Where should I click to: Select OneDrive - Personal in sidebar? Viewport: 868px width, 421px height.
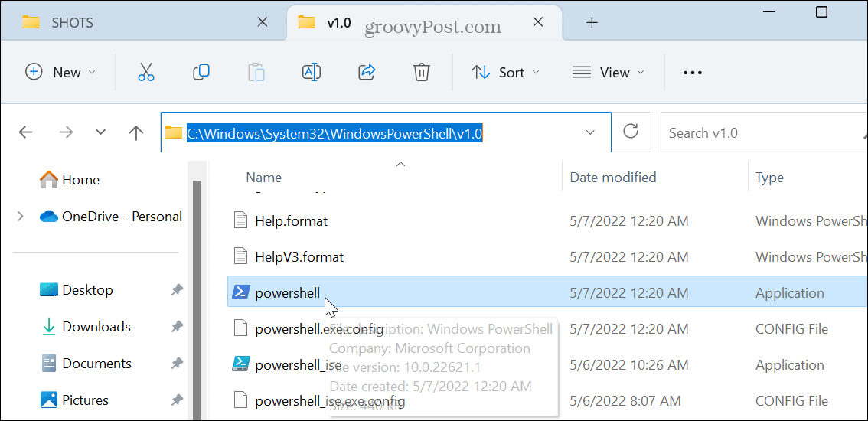(111, 216)
